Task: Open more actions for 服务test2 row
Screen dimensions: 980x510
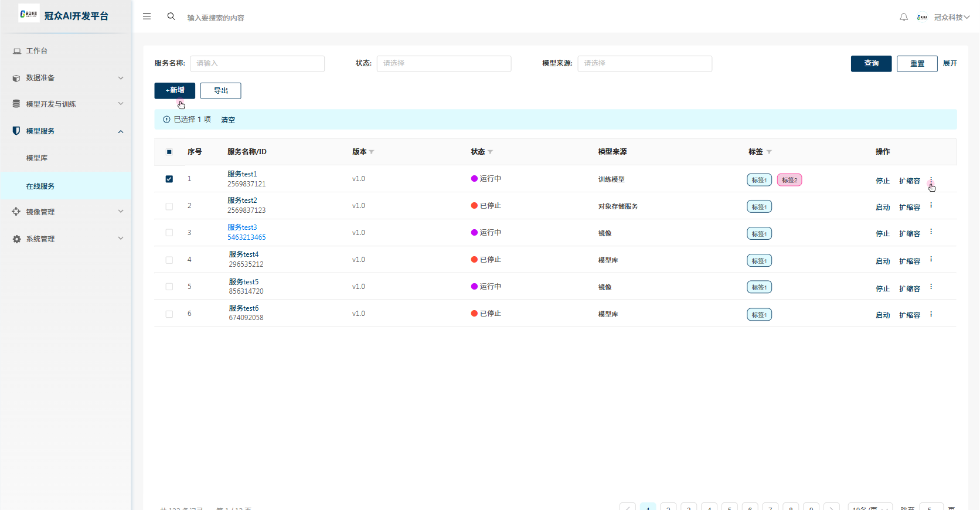Action: coord(931,206)
